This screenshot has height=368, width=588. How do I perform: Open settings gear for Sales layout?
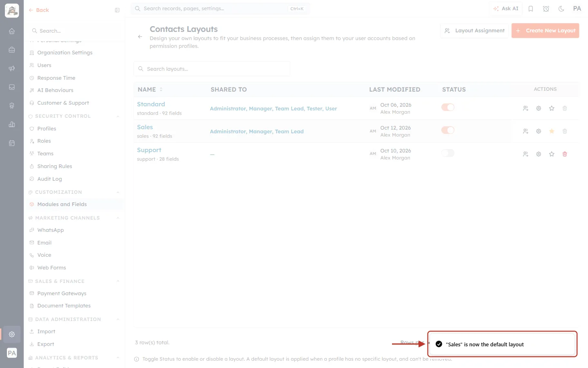pyautogui.click(x=539, y=131)
